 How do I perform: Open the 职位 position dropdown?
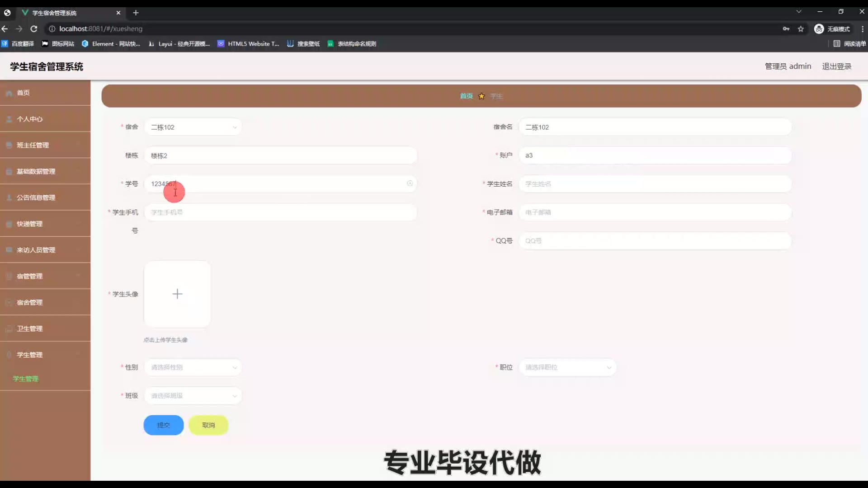[x=567, y=367]
